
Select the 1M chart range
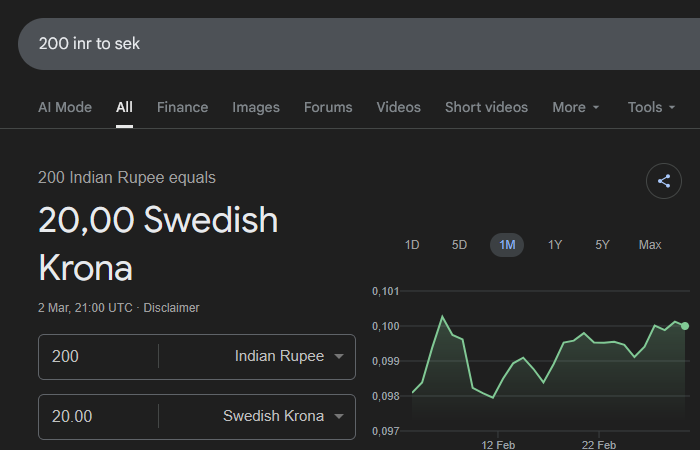[507, 245]
